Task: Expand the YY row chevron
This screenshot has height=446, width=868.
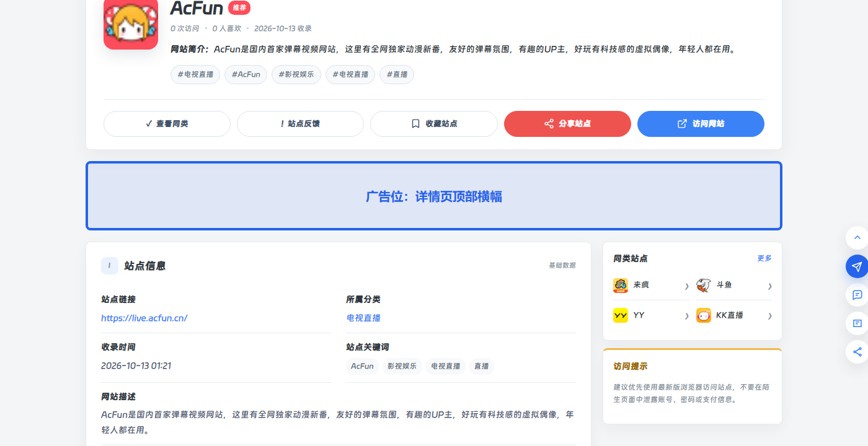Action: tap(686, 316)
